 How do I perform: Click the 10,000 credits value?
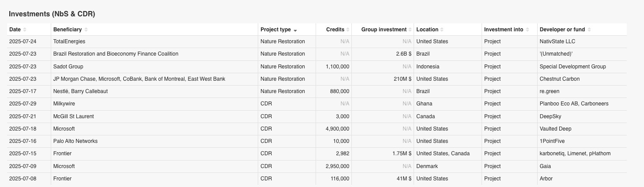coord(341,141)
